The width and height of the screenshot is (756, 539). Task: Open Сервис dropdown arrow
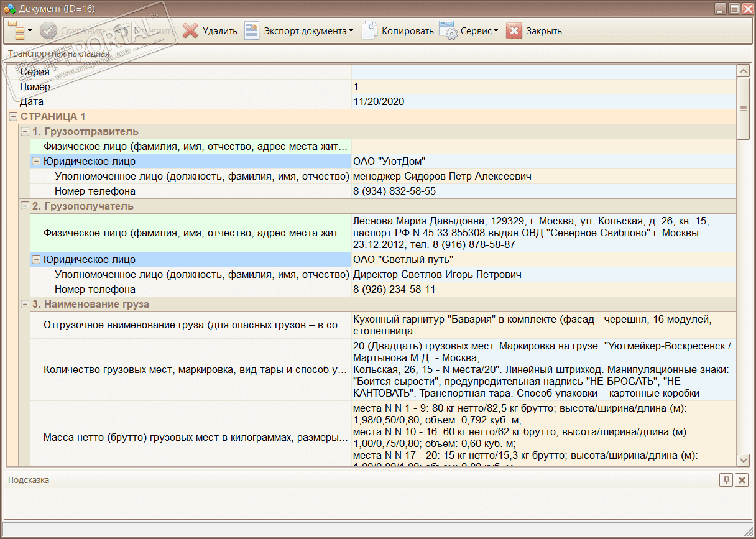click(496, 30)
